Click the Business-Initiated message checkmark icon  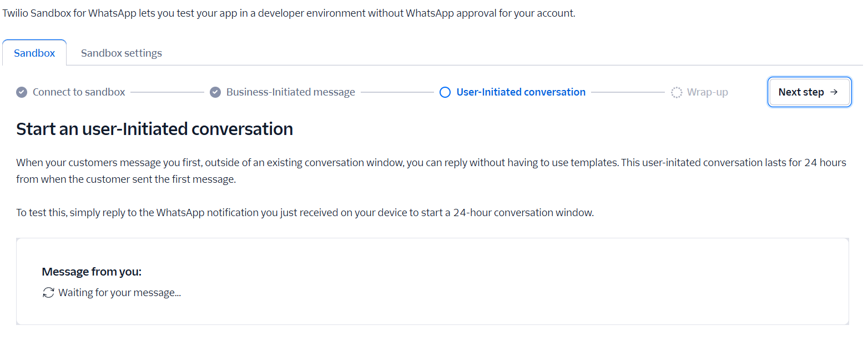[x=215, y=92]
